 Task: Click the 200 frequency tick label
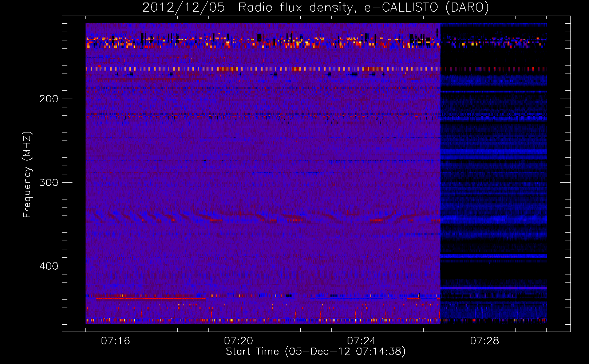49,99
